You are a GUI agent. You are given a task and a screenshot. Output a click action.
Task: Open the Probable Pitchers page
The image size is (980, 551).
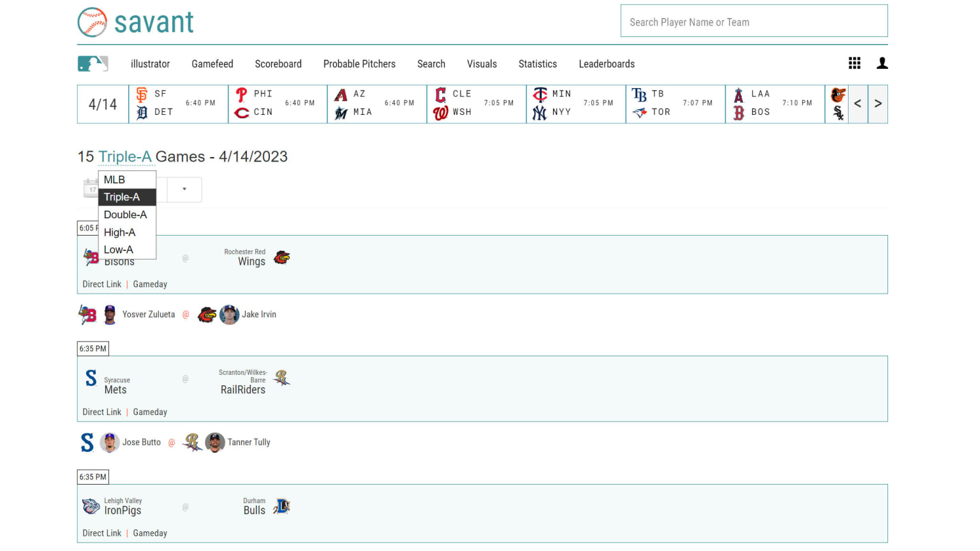click(359, 64)
